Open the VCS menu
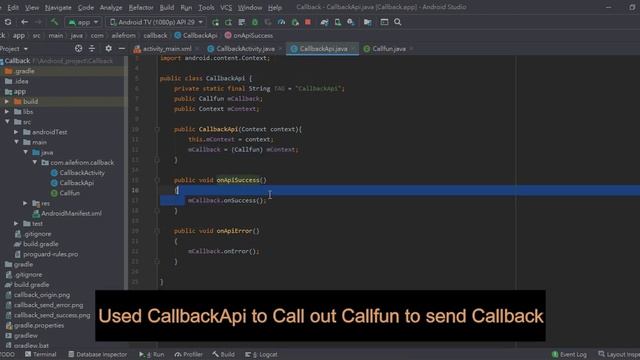Screen dimensions: 640x360 (x=226, y=7)
